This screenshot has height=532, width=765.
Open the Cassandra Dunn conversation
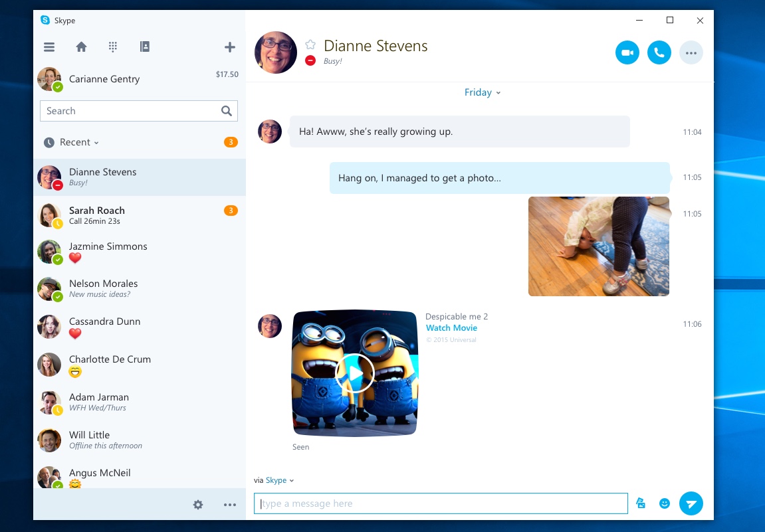coord(140,327)
